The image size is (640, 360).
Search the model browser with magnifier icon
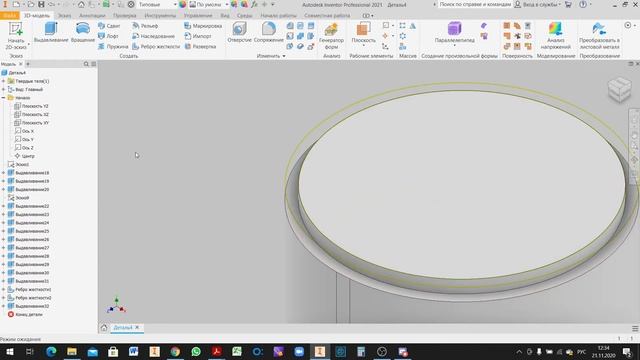(86, 64)
